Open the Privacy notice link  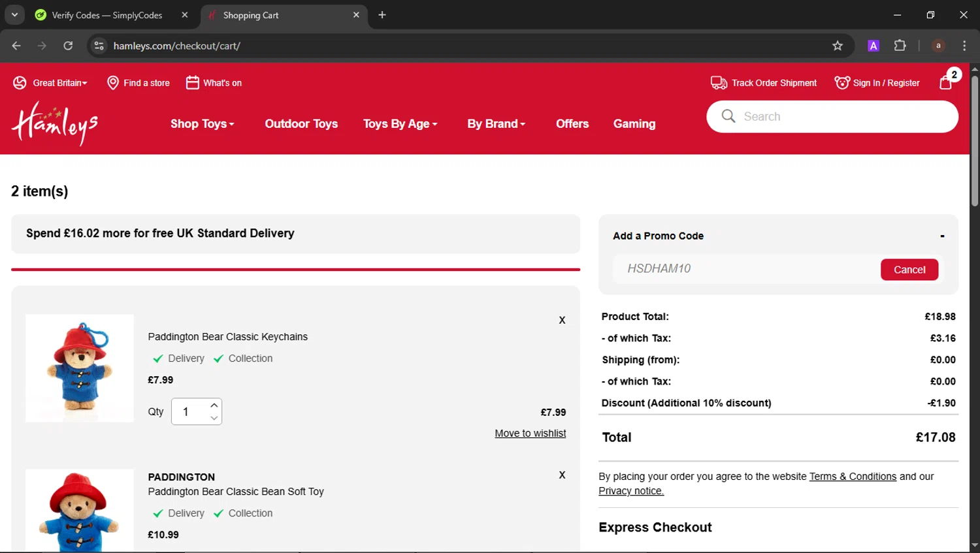coord(631,491)
